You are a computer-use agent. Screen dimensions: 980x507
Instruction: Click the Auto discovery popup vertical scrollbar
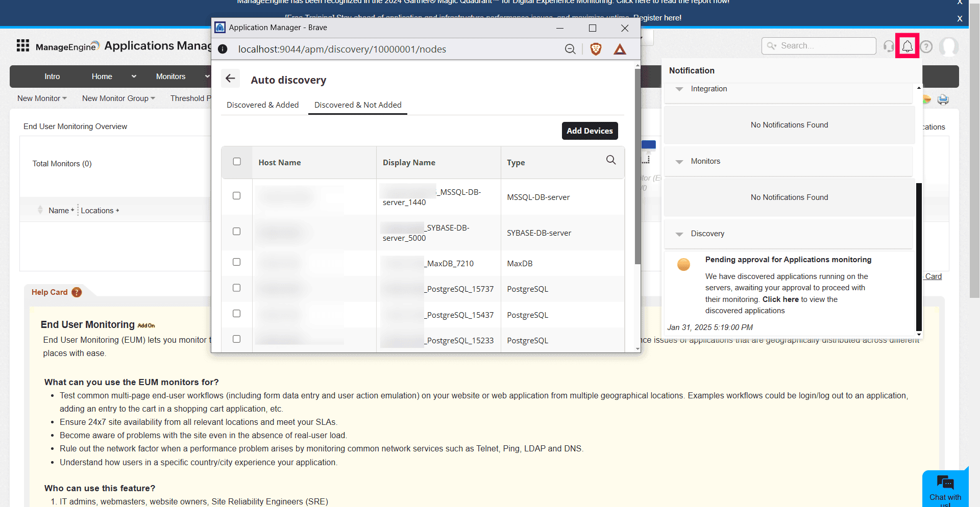638,166
